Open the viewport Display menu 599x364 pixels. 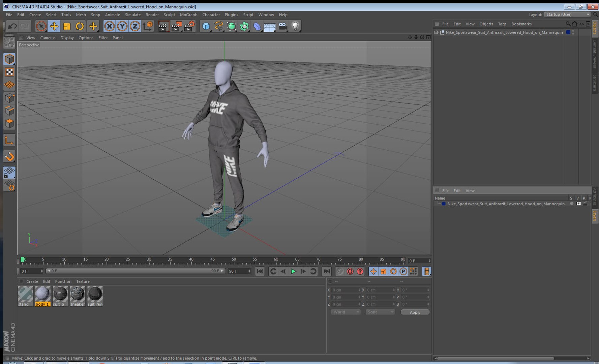point(67,38)
